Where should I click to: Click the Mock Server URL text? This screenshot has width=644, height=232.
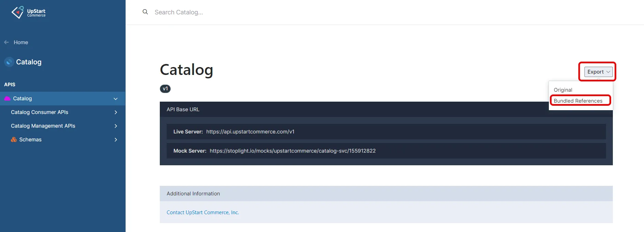(293, 151)
